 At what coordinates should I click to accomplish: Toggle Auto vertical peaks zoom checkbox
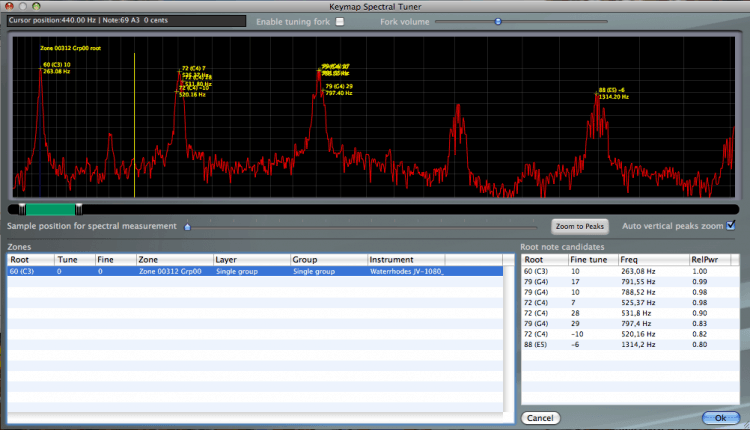(730, 225)
